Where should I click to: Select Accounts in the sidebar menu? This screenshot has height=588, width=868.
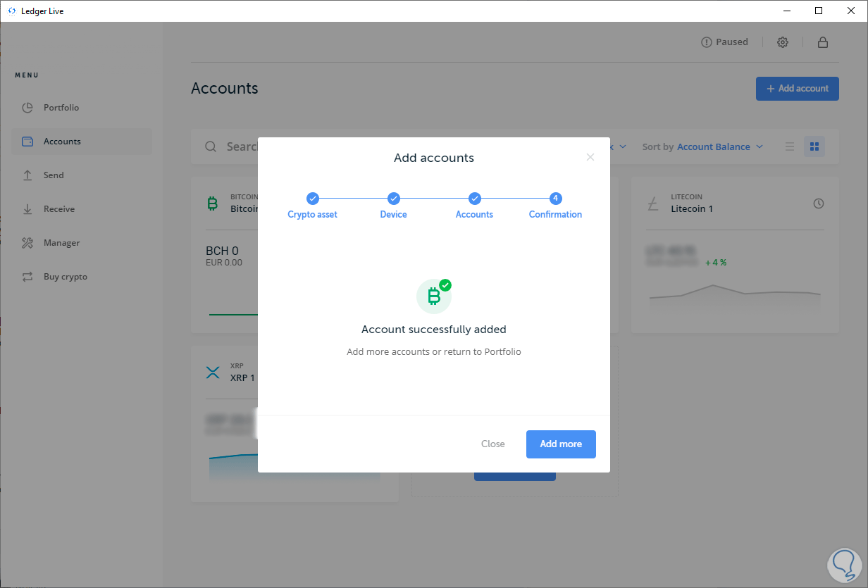tap(82, 142)
